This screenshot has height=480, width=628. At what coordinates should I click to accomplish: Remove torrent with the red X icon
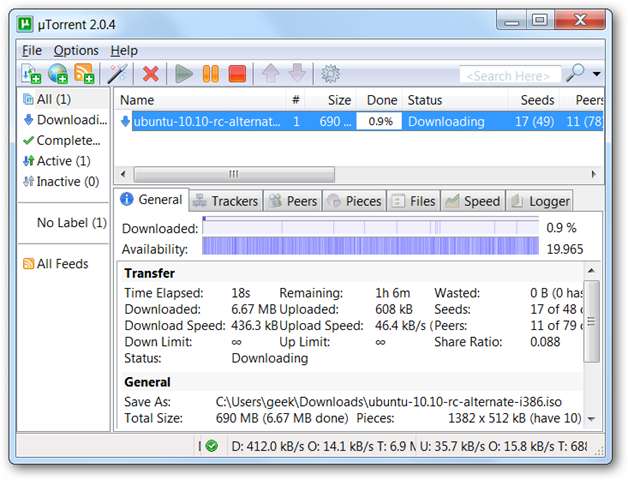(151, 74)
